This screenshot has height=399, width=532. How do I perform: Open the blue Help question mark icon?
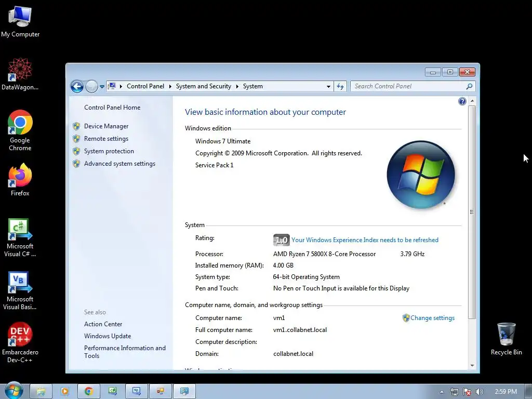pos(462,101)
